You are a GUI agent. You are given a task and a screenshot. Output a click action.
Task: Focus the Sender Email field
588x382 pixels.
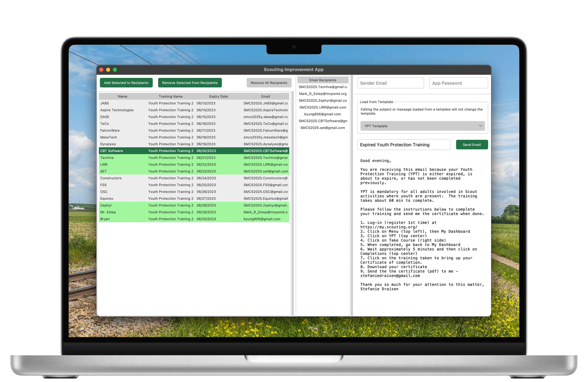point(390,83)
